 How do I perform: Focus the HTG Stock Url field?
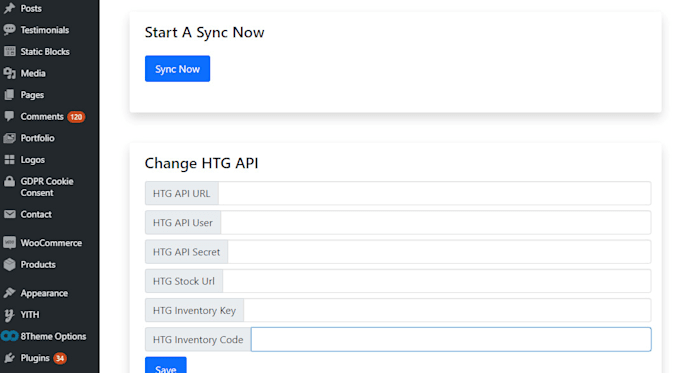(x=437, y=281)
